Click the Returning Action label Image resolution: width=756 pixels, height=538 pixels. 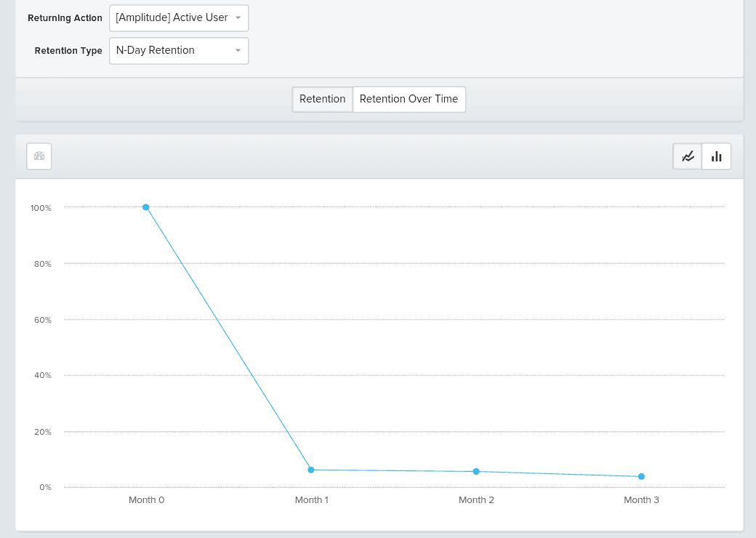(x=65, y=17)
